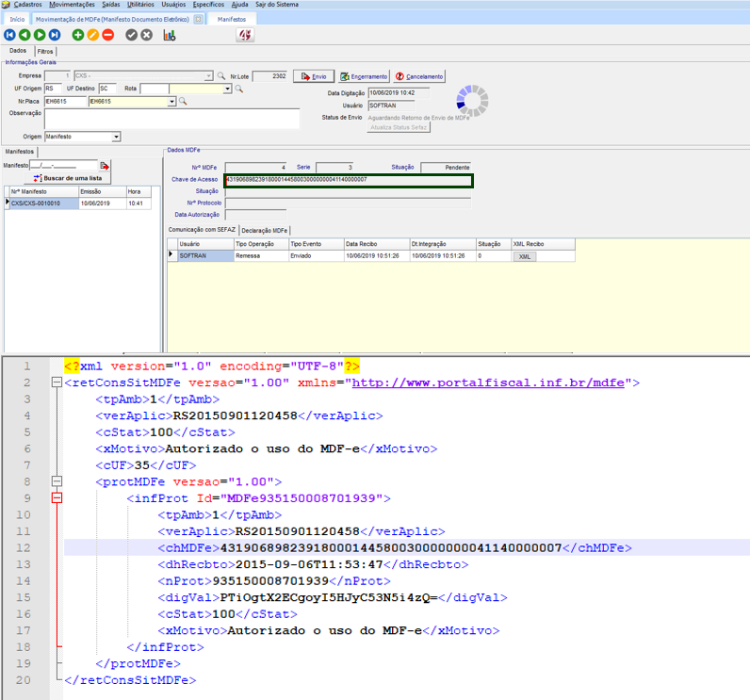
Task: Open the Movimentações menu
Action: pyautogui.click(x=72, y=5)
